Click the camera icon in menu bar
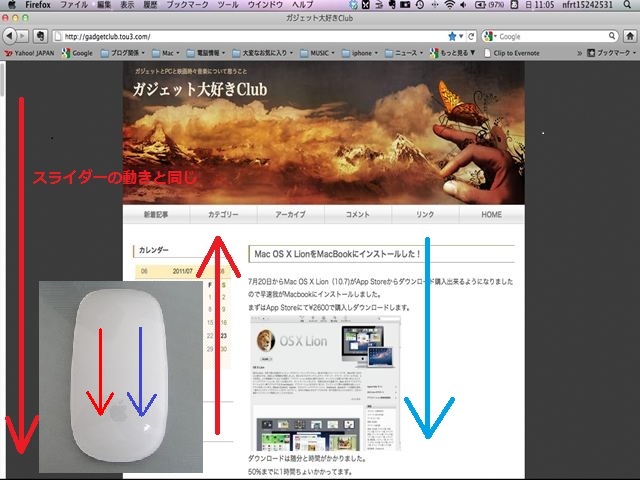Image resolution: width=640 pixels, height=480 pixels. click(x=405, y=5)
